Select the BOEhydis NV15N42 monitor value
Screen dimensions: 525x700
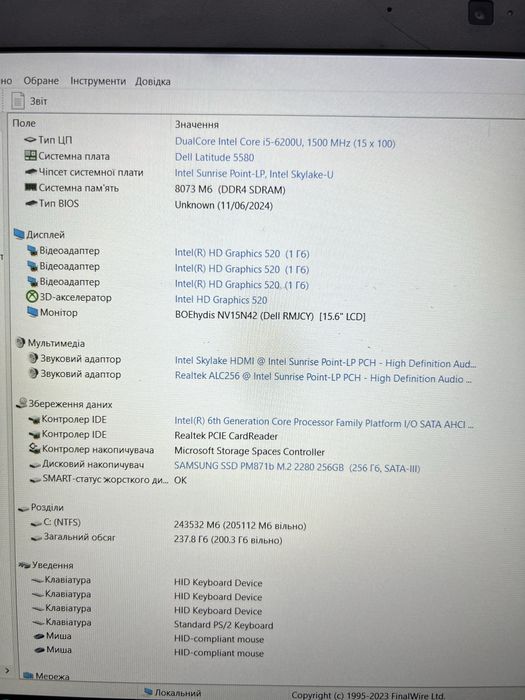[270, 316]
